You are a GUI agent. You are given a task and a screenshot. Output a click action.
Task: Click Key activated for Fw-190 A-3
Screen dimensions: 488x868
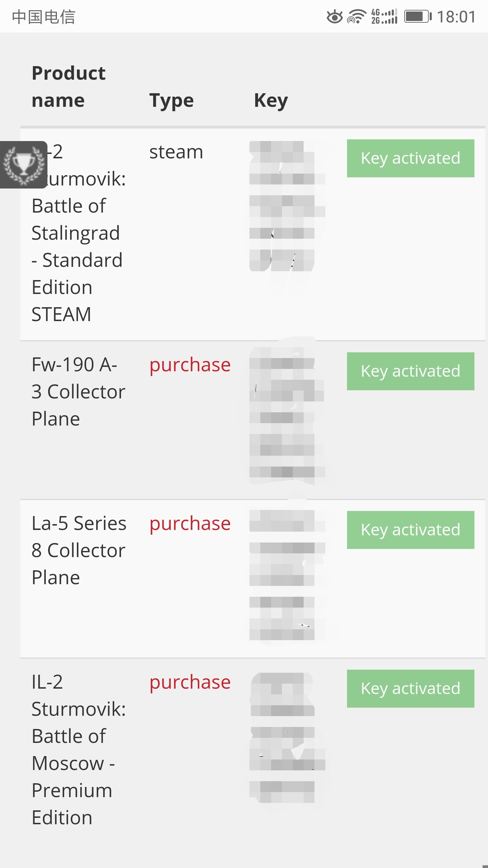tap(410, 371)
